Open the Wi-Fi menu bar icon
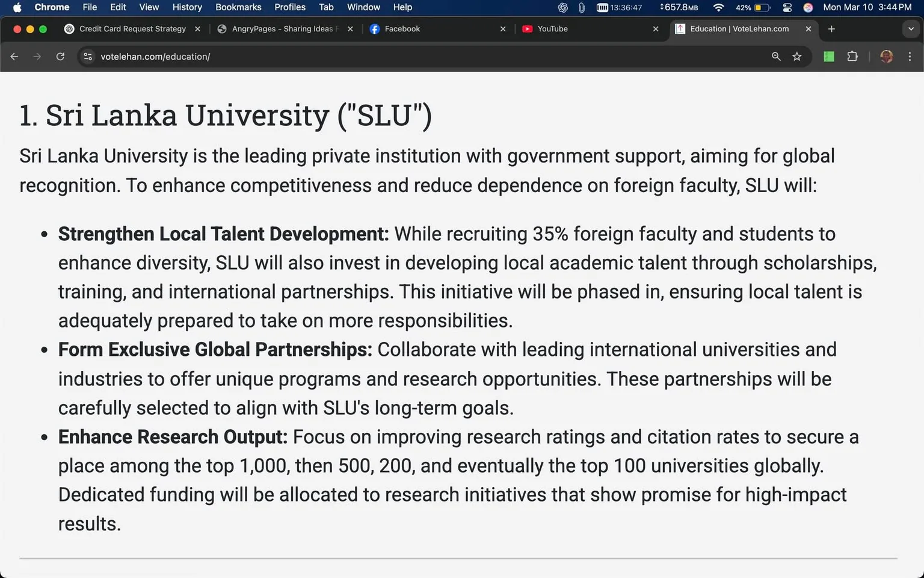 click(718, 7)
